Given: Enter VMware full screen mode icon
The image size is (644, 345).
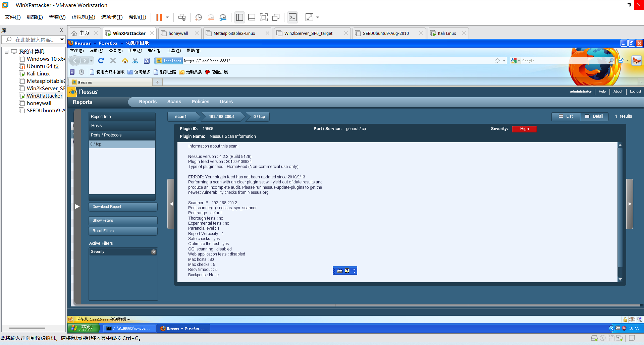Looking at the screenshot, I should point(264,17).
